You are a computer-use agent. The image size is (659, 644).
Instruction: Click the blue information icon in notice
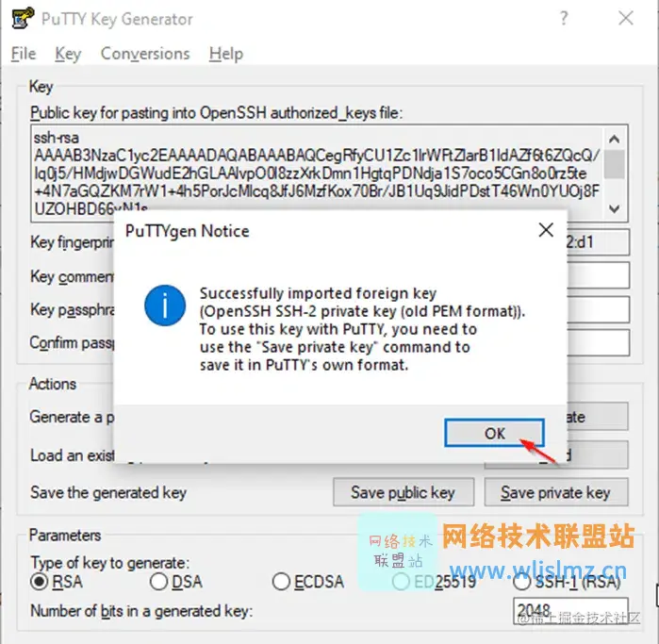pyautogui.click(x=165, y=305)
